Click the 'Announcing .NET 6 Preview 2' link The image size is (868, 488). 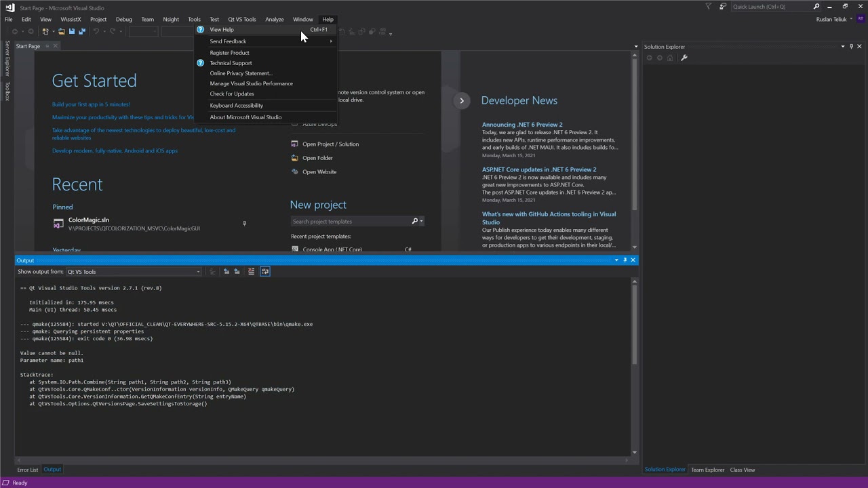click(x=522, y=125)
